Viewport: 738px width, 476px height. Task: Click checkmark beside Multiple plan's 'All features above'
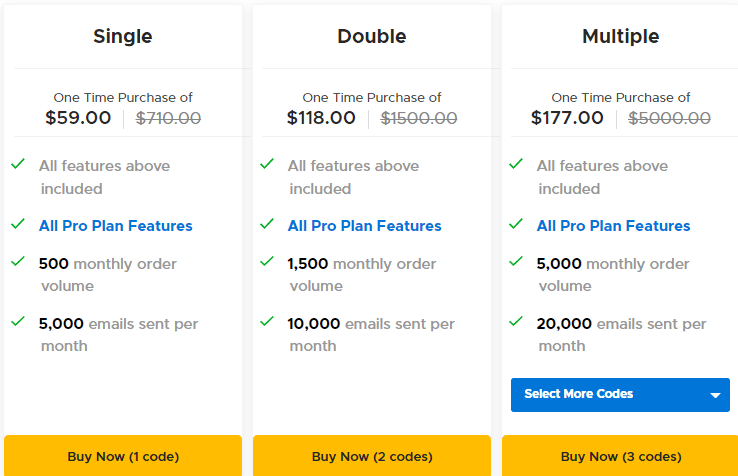tap(516, 163)
